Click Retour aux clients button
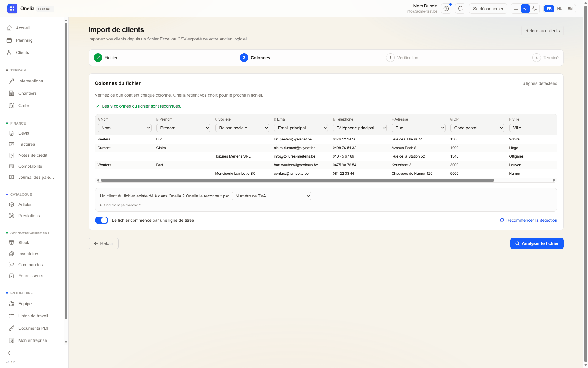 click(542, 31)
